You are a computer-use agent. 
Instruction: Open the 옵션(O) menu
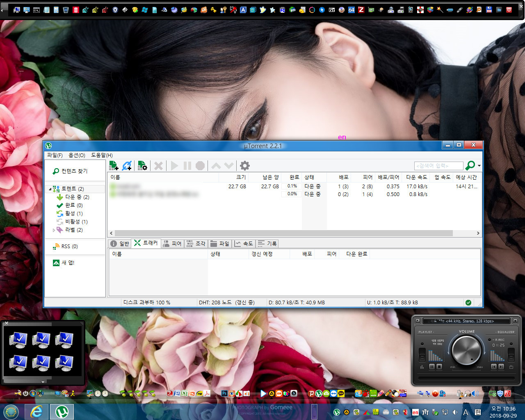coord(77,155)
